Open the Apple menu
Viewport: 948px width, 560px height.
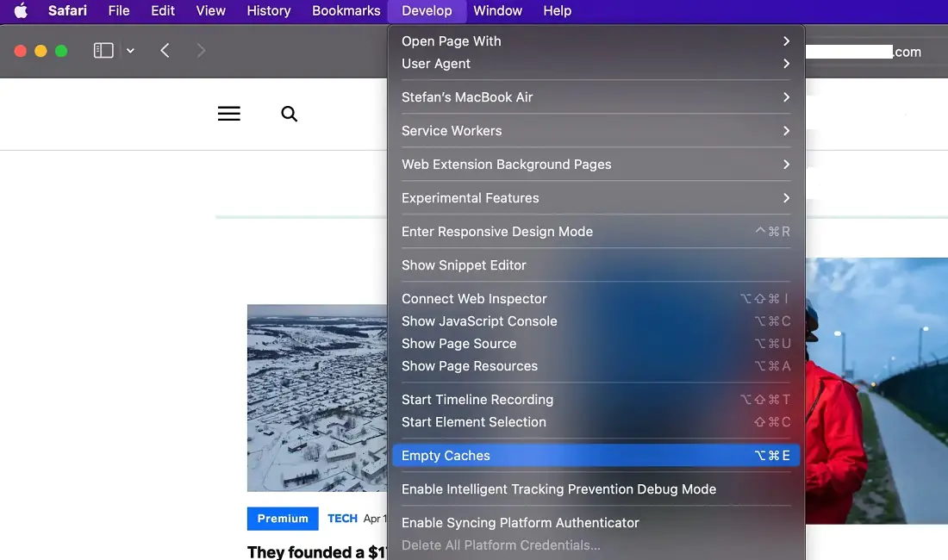click(22, 11)
